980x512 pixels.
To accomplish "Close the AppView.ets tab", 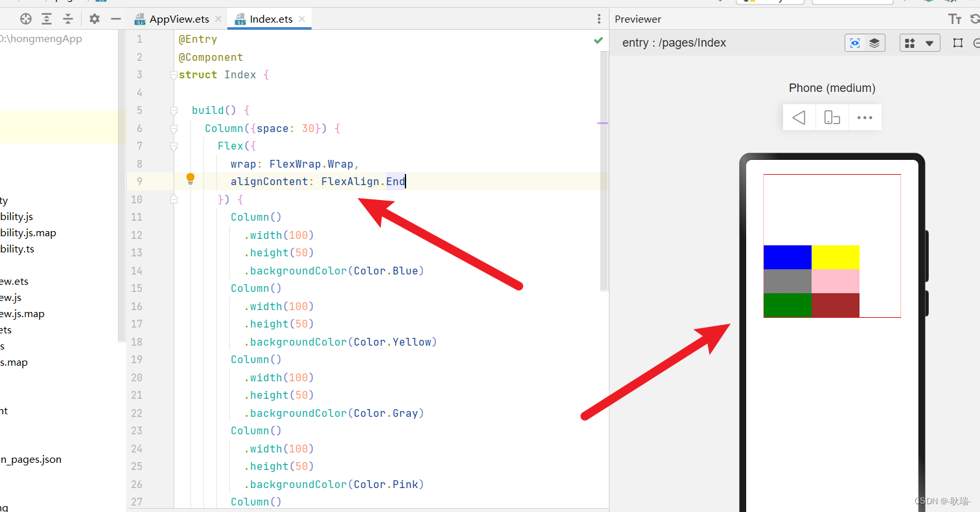I will (x=218, y=19).
